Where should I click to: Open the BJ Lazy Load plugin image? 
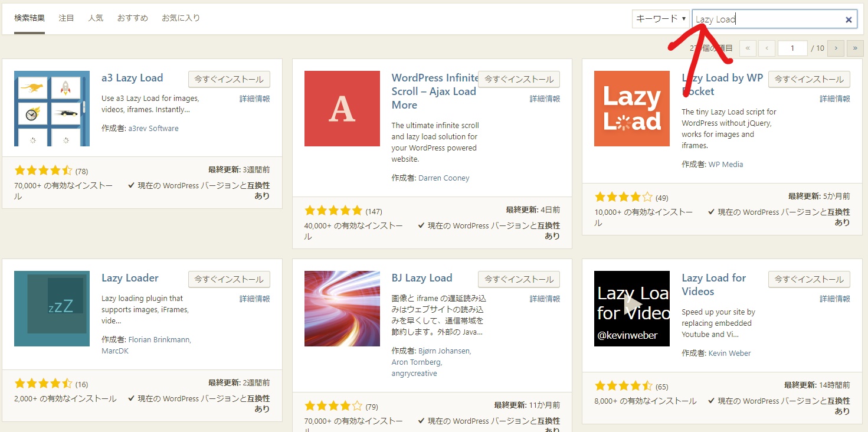[x=342, y=309]
